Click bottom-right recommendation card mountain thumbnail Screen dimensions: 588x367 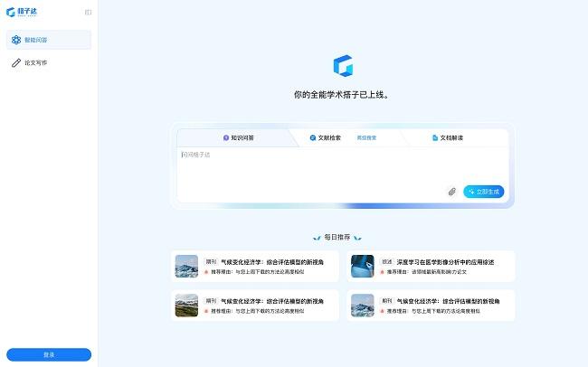[x=363, y=306]
